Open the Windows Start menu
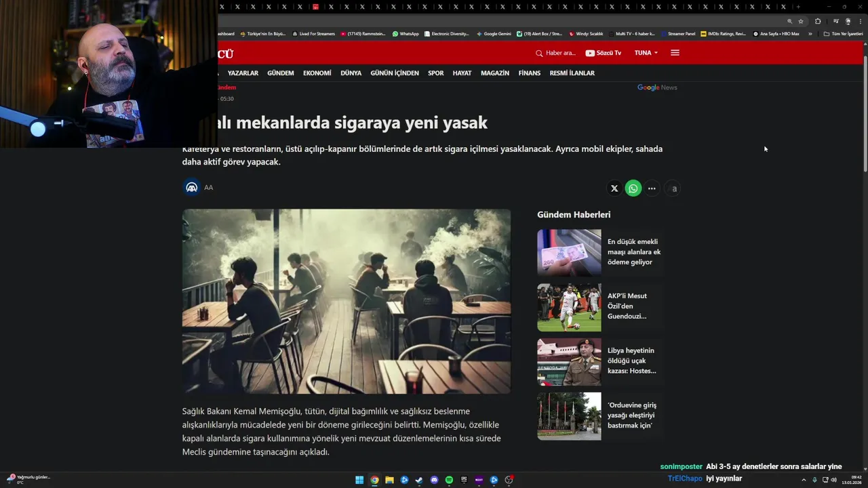This screenshot has height=488, width=868. coord(359,480)
